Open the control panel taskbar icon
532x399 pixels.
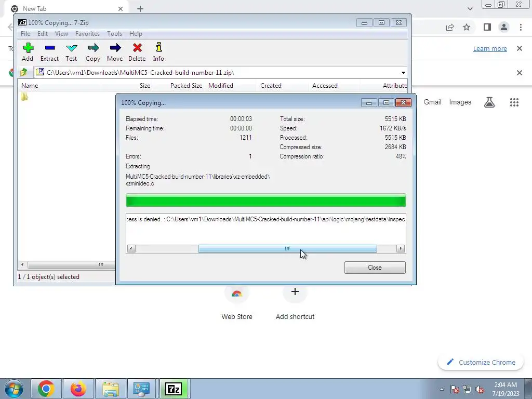pos(142,389)
